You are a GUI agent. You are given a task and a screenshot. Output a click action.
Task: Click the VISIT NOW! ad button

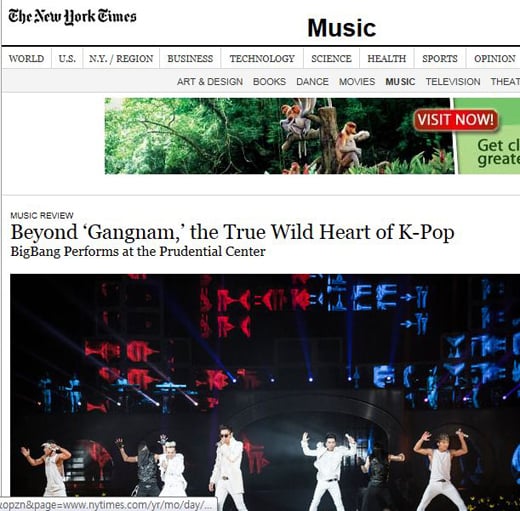[456, 119]
